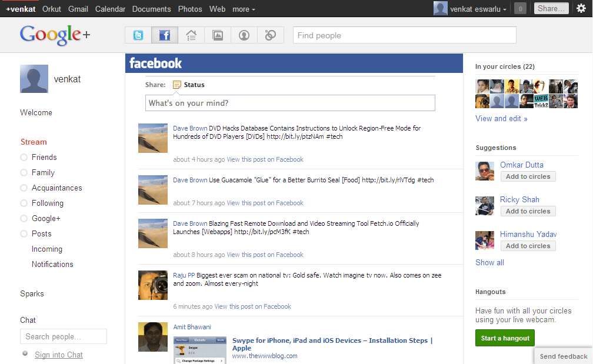Open Documents from top bar

(x=151, y=9)
